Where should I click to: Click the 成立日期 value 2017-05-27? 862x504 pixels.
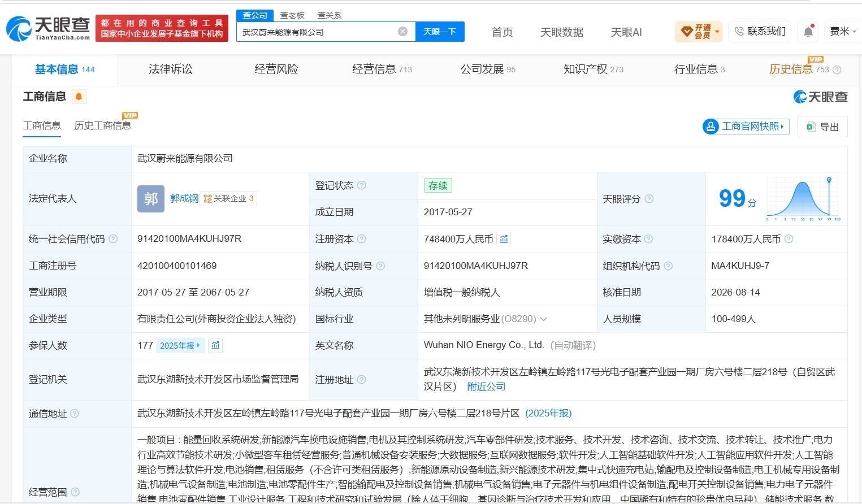[x=448, y=212]
